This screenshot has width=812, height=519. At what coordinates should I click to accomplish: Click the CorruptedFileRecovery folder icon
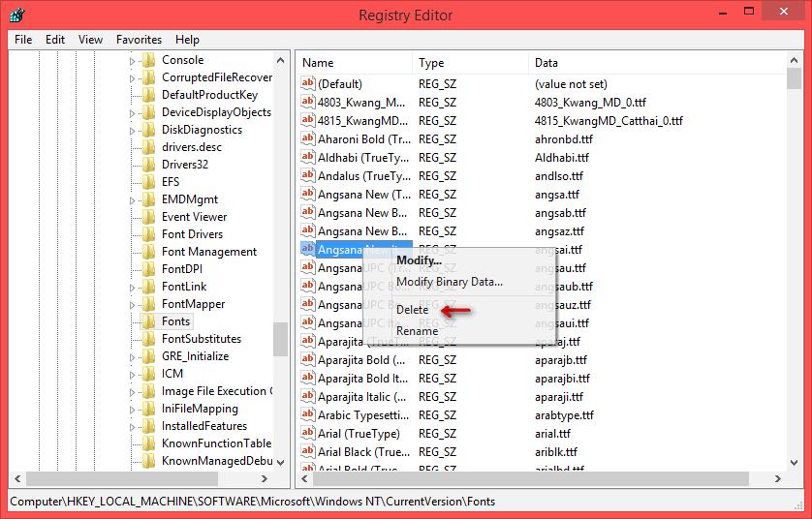pos(148,77)
